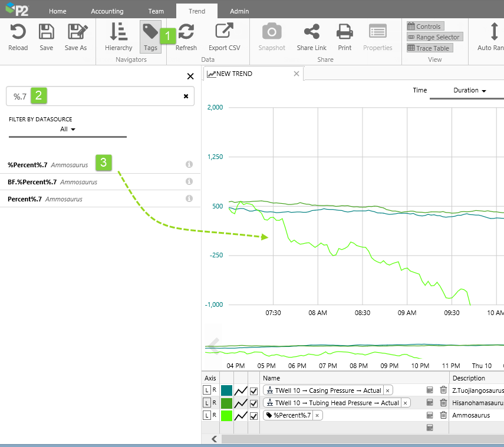This screenshot has height=447, width=504.
Task: Expand the Filter by Datasource dropdown
Action: pos(68,129)
